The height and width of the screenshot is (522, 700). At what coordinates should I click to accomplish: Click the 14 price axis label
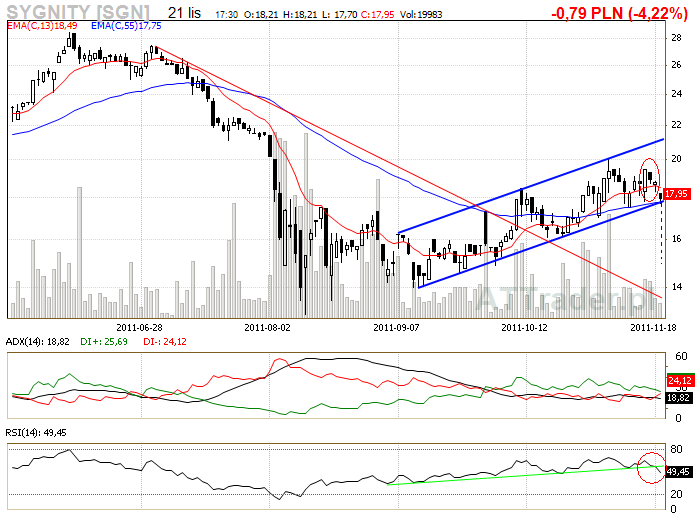pos(676,287)
